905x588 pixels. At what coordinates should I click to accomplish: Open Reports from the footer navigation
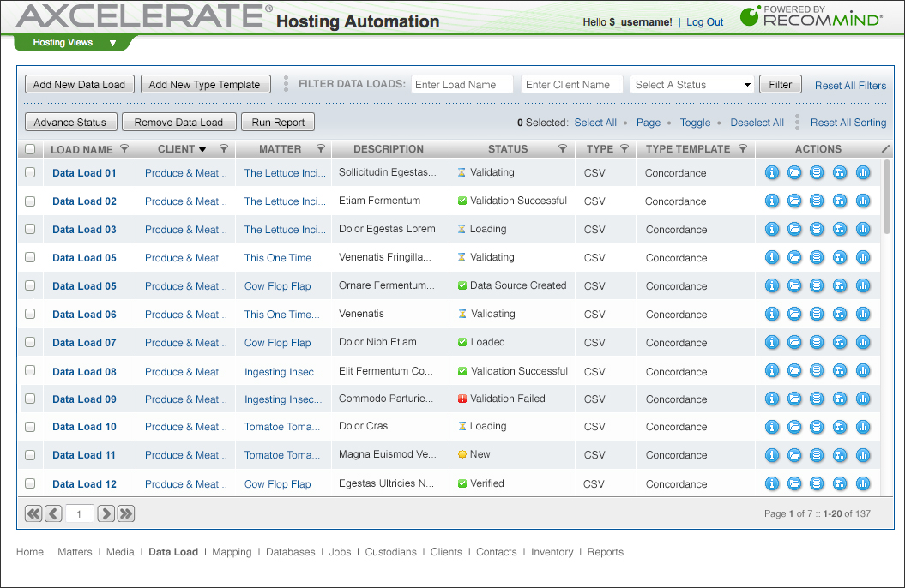pos(606,552)
